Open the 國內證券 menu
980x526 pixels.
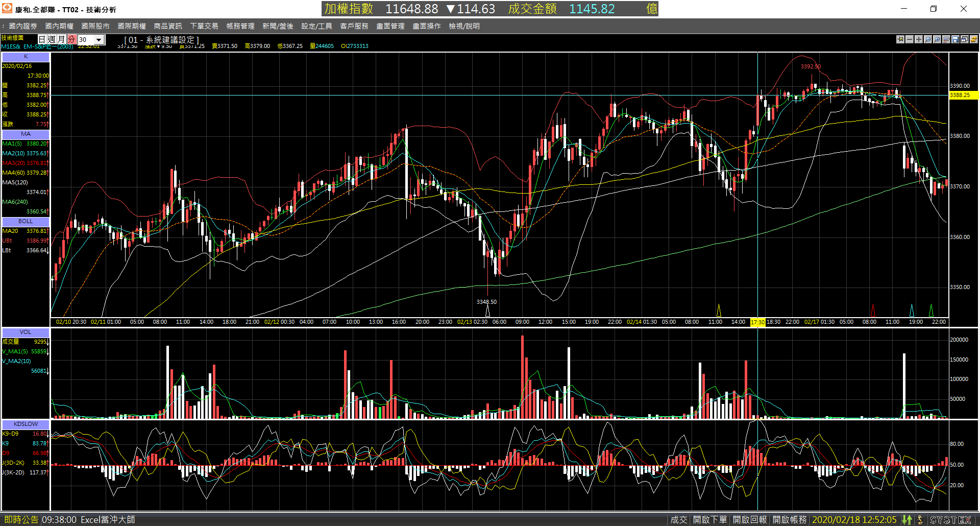pos(23,26)
